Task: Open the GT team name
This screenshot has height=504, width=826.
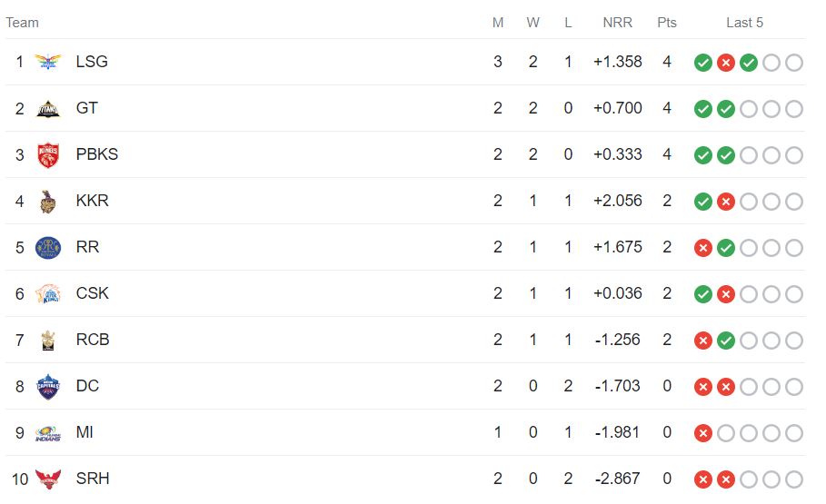Action: point(87,108)
